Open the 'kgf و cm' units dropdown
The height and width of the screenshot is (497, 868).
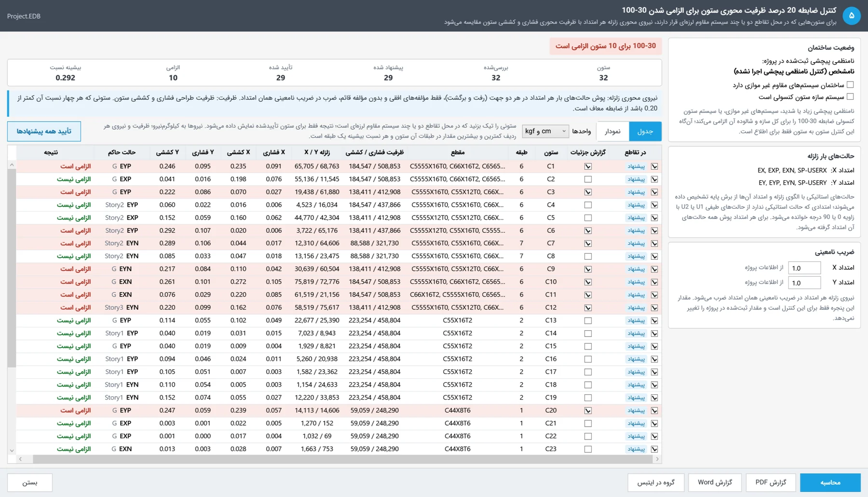(545, 131)
